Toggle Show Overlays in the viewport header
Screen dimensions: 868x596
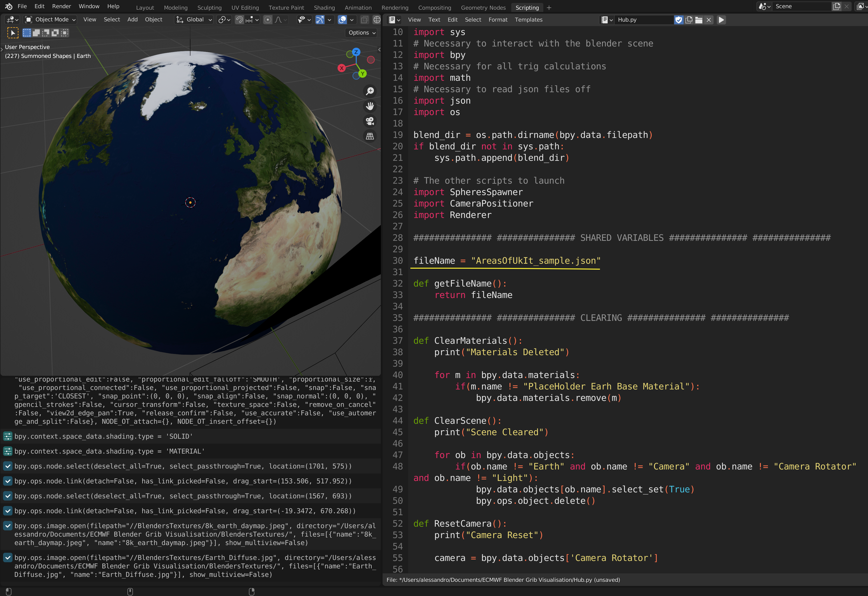click(342, 19)
